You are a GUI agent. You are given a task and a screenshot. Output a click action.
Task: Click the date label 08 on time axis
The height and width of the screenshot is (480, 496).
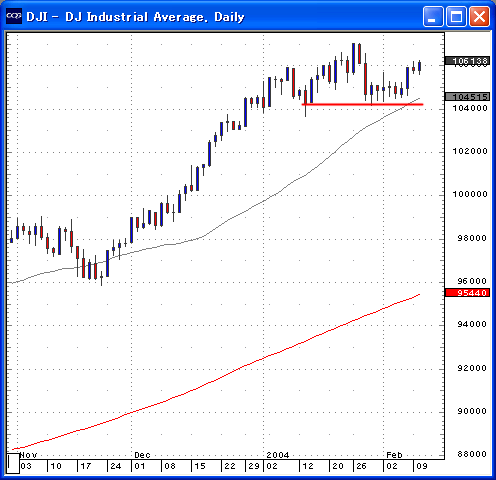point(170,466)
